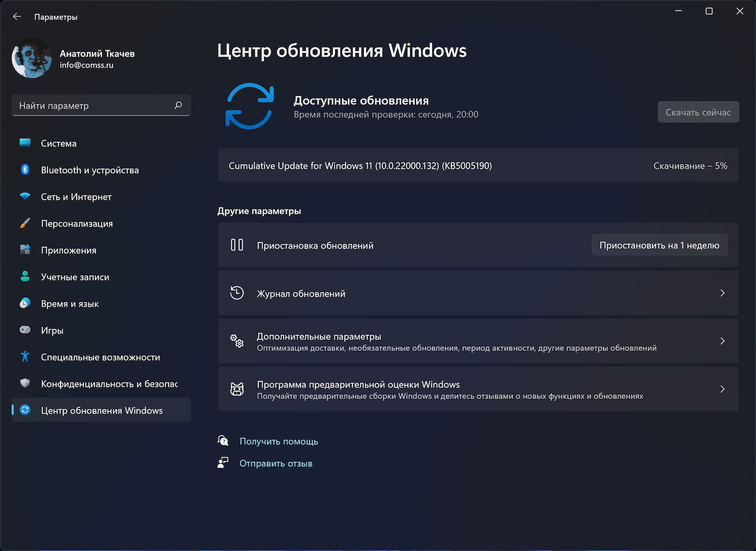Open the Журнал обновлений history icon
The image size is (756, 551).
[237, 293]
